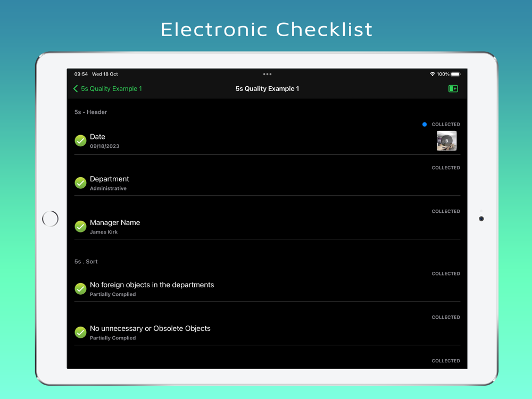Click Partially Complied under Obsolete Objects
The width and height of the screenshot is (532, 399).
[x=113, y=338]
